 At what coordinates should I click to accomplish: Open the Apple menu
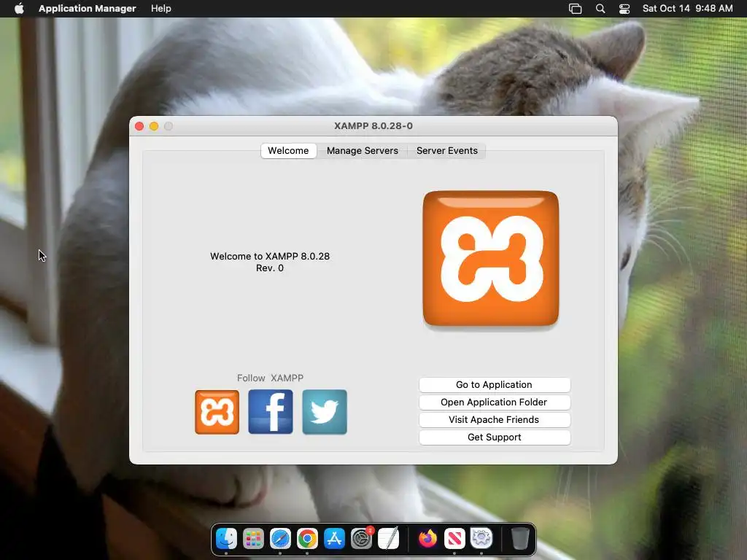click(19, 9)
